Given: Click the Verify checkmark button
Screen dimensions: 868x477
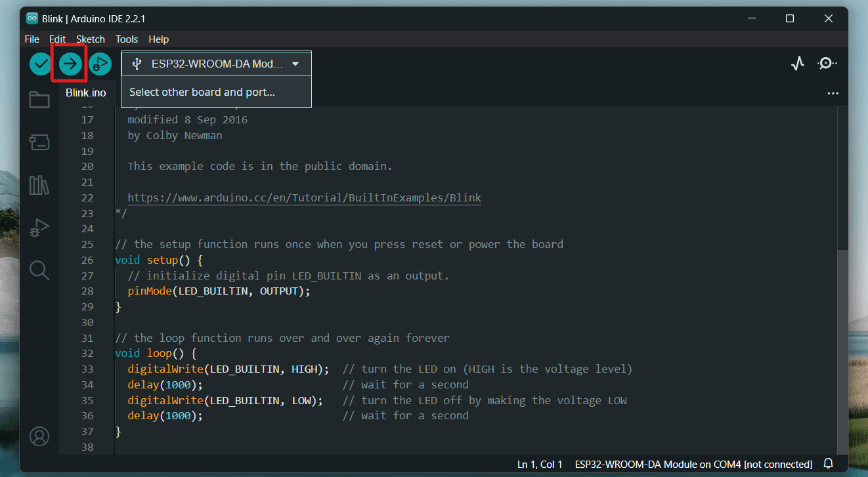Looking at the screenshot, I should tap(41, 64).
